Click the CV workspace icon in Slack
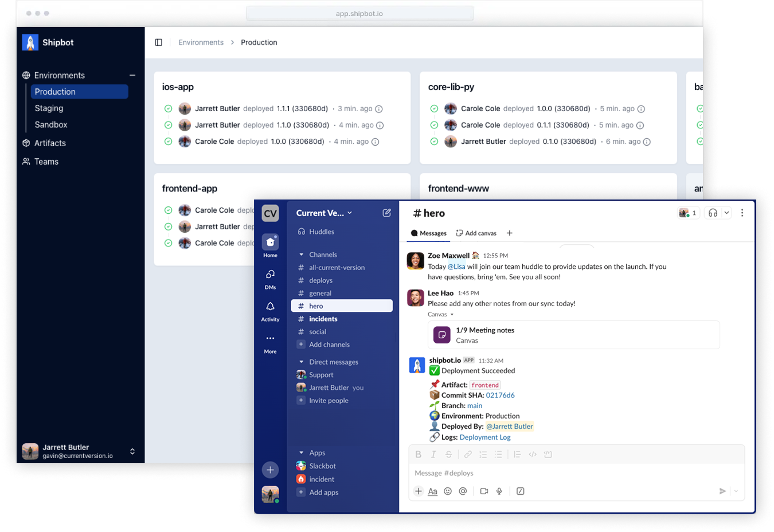Screen dimensions: 774x532 pos(271,213)
